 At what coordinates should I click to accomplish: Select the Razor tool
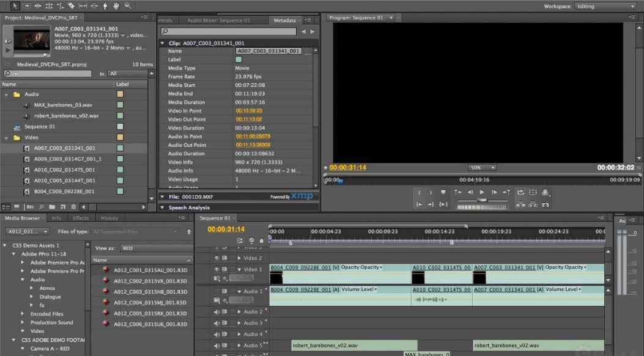coord(71,6)
